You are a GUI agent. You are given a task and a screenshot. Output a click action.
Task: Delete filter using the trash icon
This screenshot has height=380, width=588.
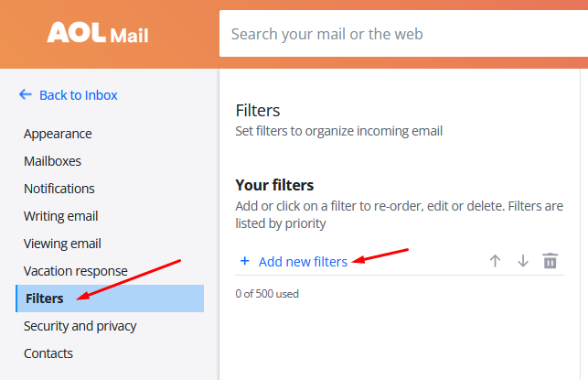click(x=551, y=261)
